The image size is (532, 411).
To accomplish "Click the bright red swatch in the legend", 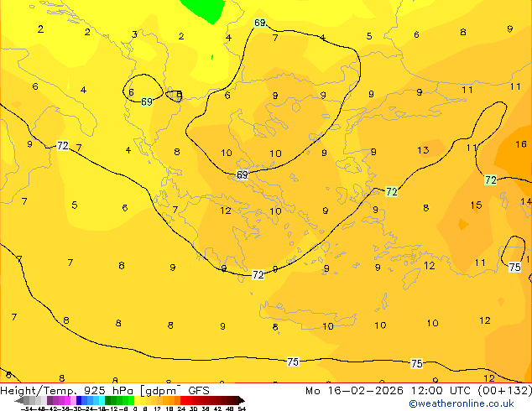I will click(x=183, y=400).
